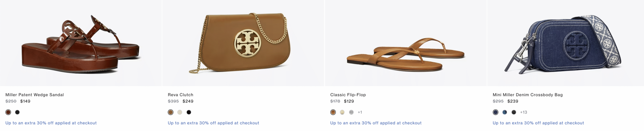
Task: Show the +13 more Crossbody Bag colors
Action: (524, 112)
